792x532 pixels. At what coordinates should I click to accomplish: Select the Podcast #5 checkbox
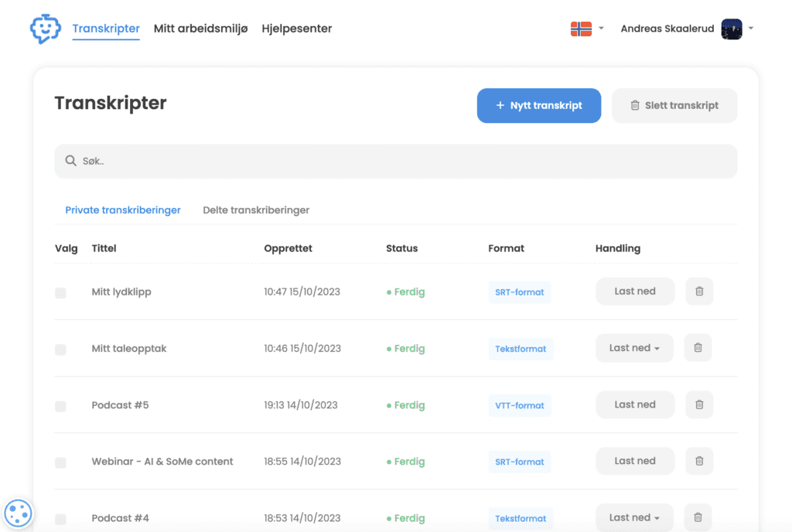coord(60,406)
